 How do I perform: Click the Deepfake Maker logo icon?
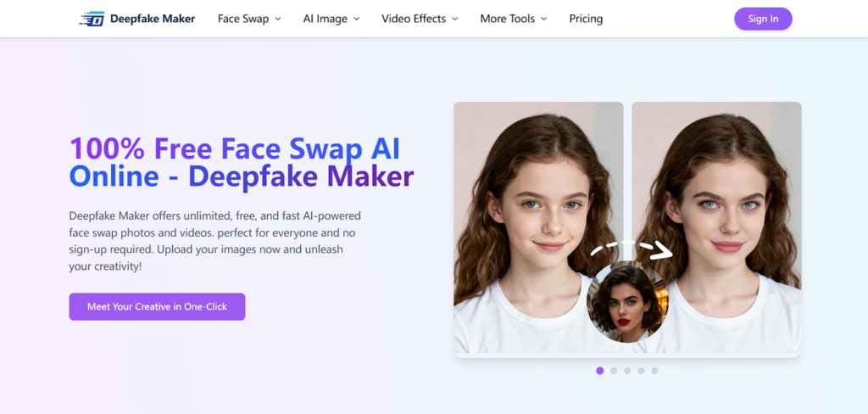[x=92, y=19]
